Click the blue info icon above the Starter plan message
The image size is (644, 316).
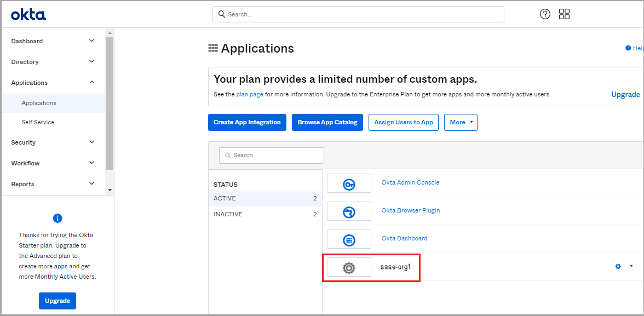coord(58,218)
